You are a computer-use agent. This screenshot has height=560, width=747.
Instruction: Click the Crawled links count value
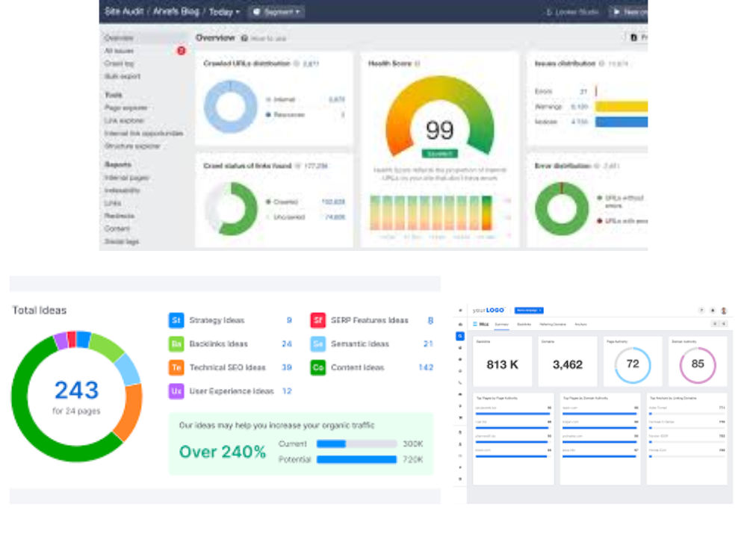click(x=333, y=202)
